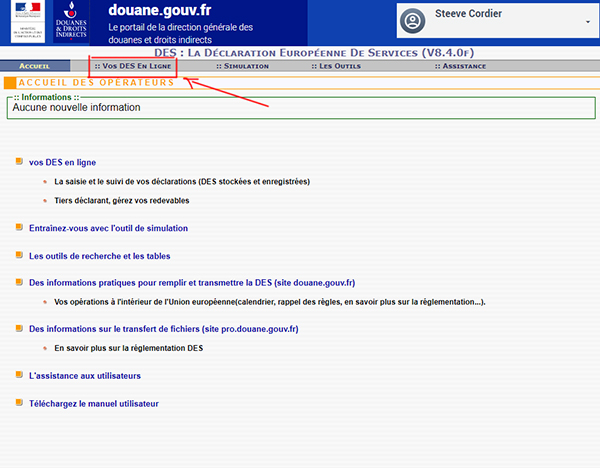The width and height of the screenshot is (600, 468).
Task: Click the DES Déclaration Européenne de Services title
Action: (314, 53)
